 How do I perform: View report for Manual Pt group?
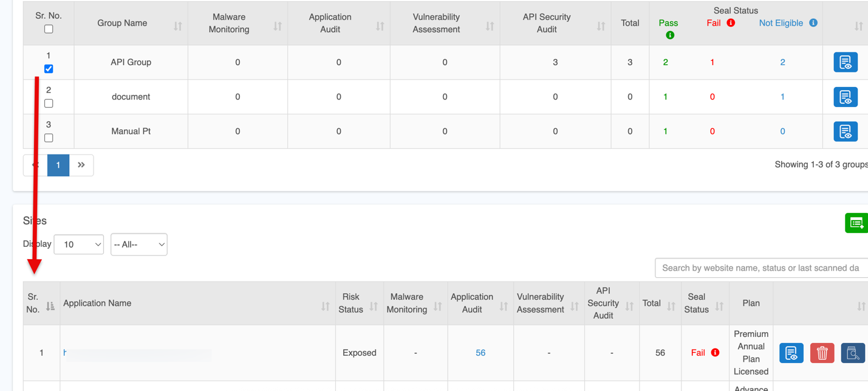(845, 131)
